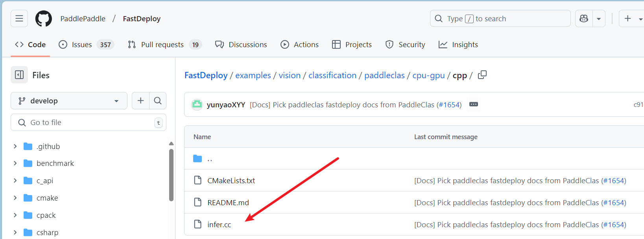Screen dimensions: 644x239
Task: Click the GitHub logo home icon
Action: point(44,18)
